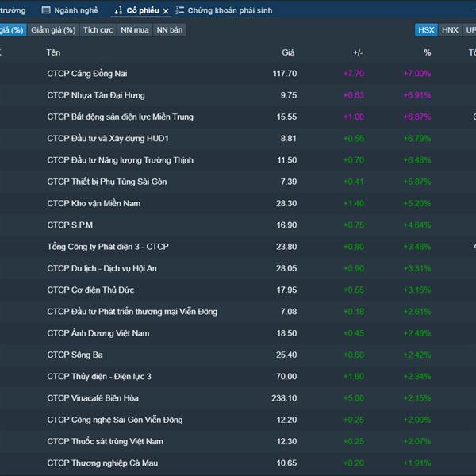Click price 70.00 for Thủy điện - Điện lực 3
Viewport: 476px width, 476px height.
point(286,376)
